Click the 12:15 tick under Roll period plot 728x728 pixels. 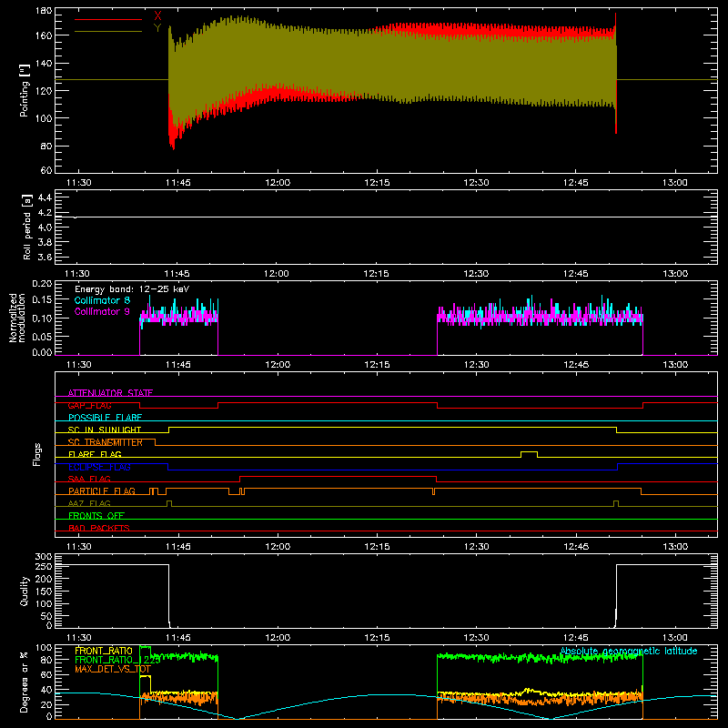click(376, 274)
